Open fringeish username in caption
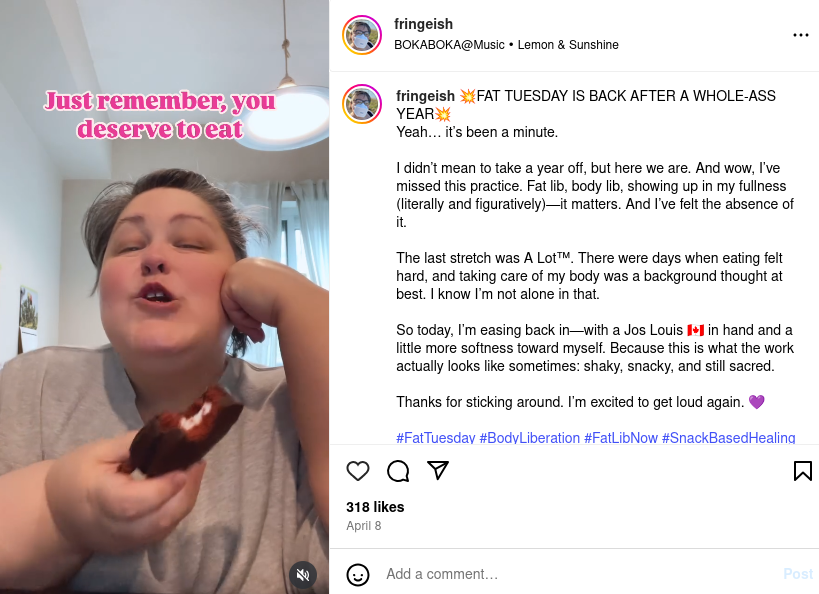 [x=425, y=96]
